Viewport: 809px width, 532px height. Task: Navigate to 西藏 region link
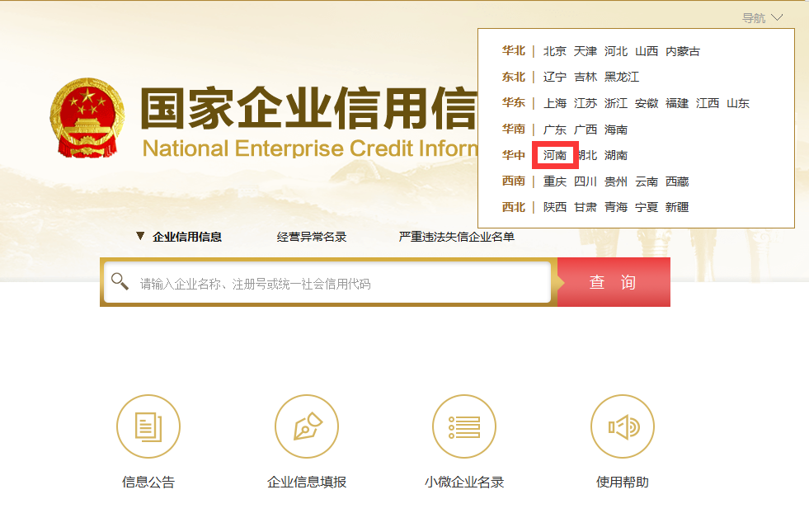click(677, 181)
